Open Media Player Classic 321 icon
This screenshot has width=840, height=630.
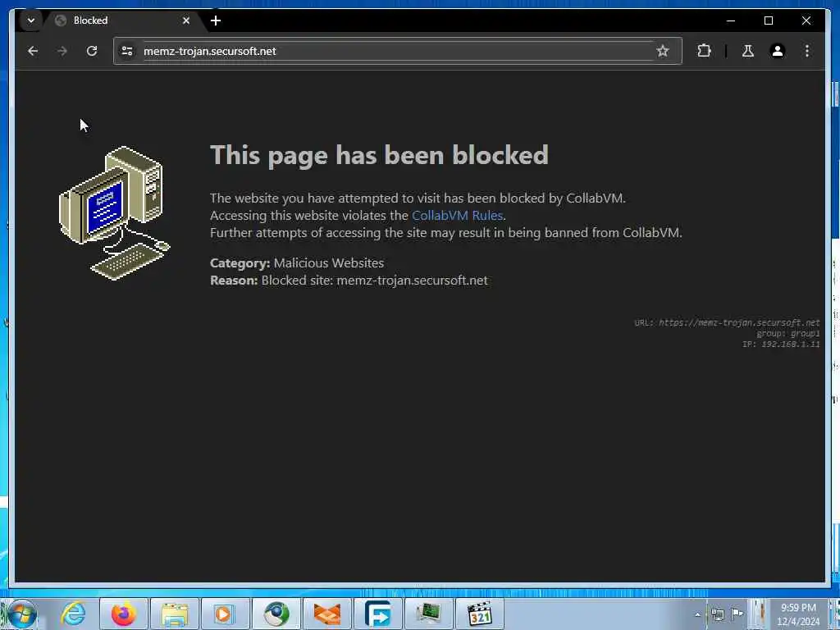click(x=479, y=614)
